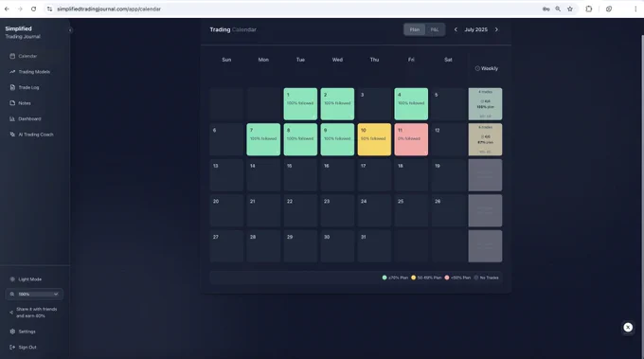
Task: Open AI Trading Coach
Action: coord(36,135)
